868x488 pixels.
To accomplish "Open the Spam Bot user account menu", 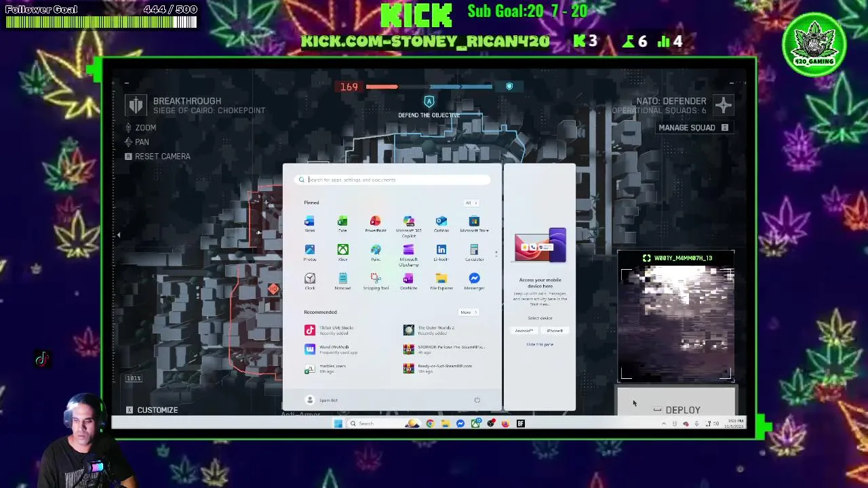I will (x=321, y=400).
